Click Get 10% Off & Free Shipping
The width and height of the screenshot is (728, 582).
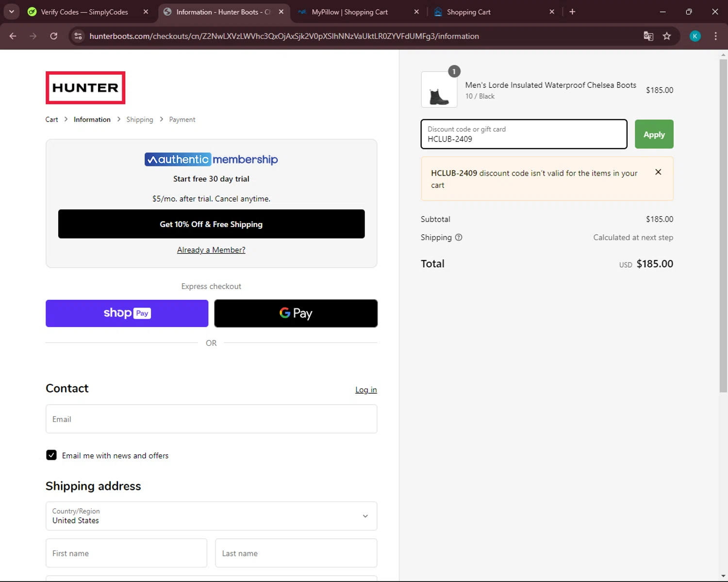(x=211, y=224)
